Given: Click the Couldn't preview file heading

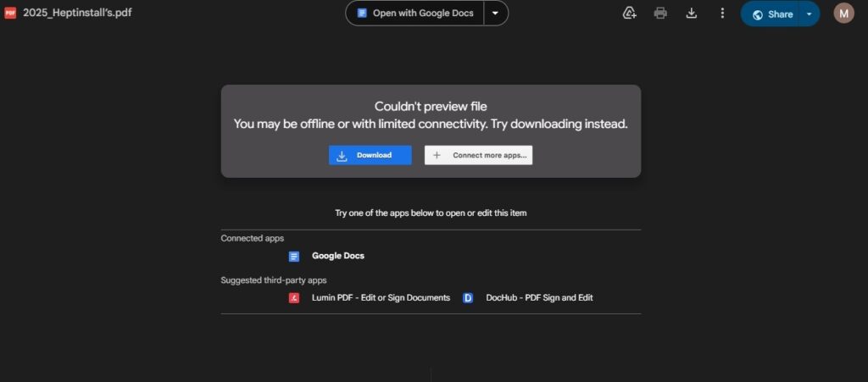Looking at the screenshot, I should tap(431, 106).
